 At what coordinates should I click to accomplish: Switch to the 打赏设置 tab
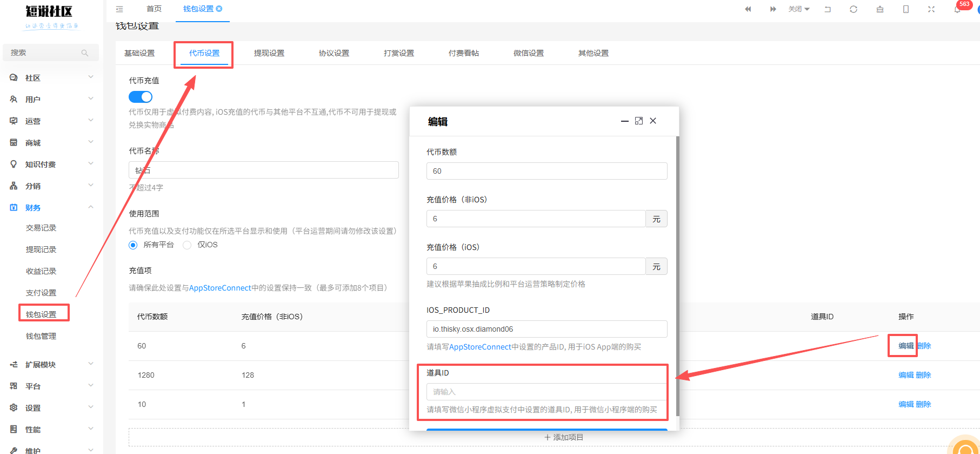coord(399,53)
